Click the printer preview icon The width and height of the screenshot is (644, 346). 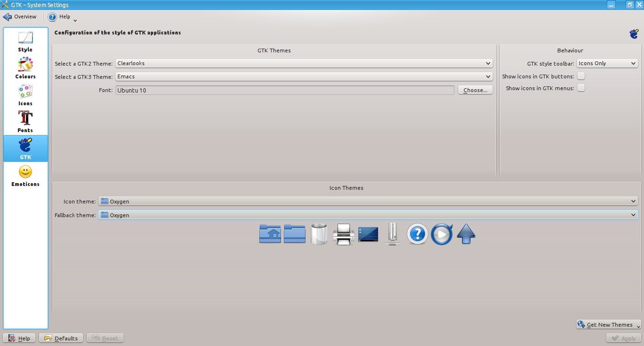coord(344,234)
